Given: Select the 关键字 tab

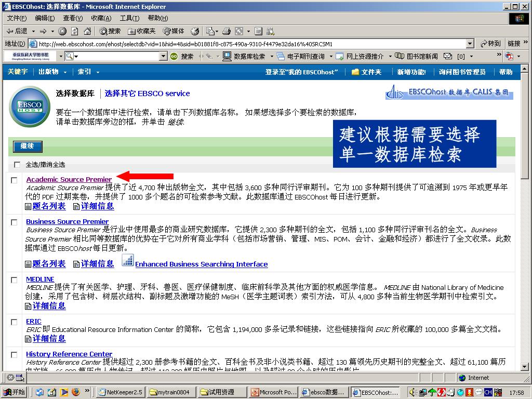Looking at the screenshot, I should click(x=18, y=72).
